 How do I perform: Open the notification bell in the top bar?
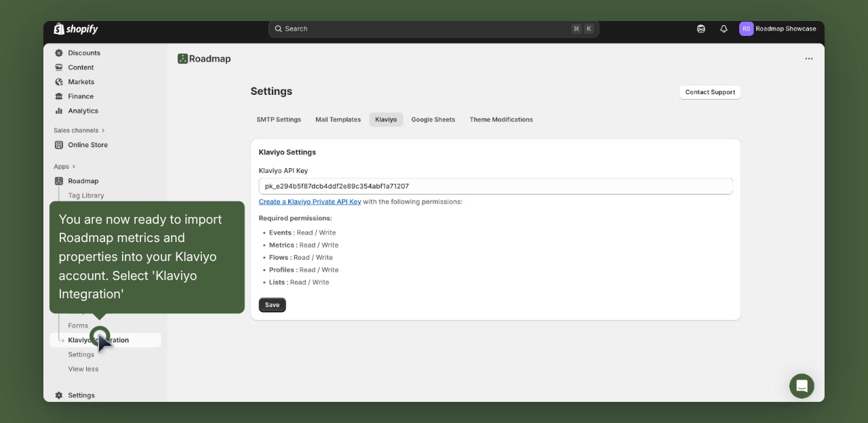[x=723, y=28]
